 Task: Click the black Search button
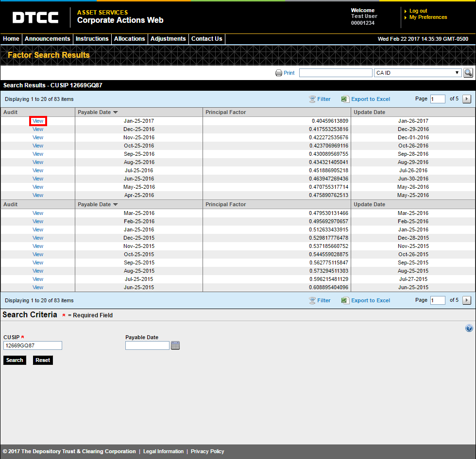15,360
